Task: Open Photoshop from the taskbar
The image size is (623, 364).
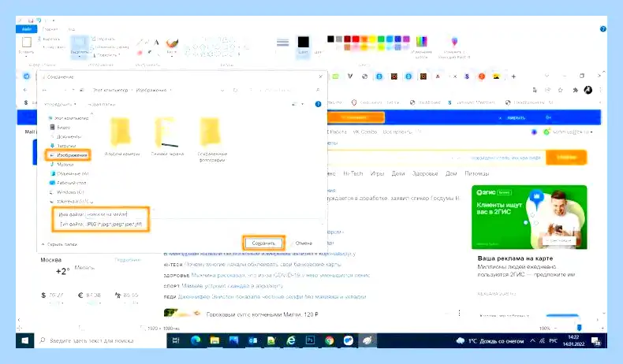Action: [x=310, y=340]
